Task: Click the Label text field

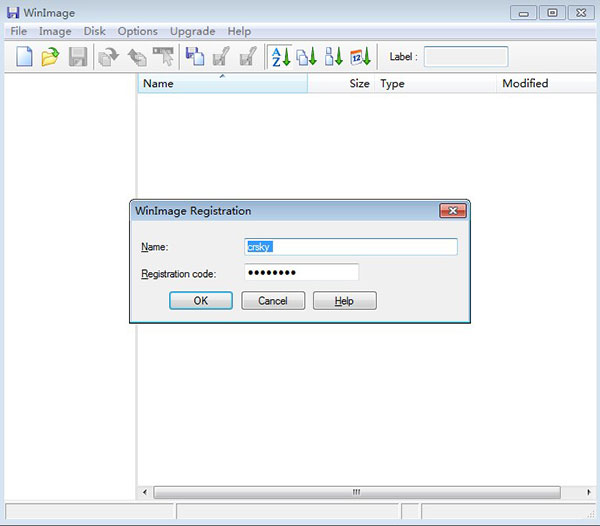Action: coord(466,57)
